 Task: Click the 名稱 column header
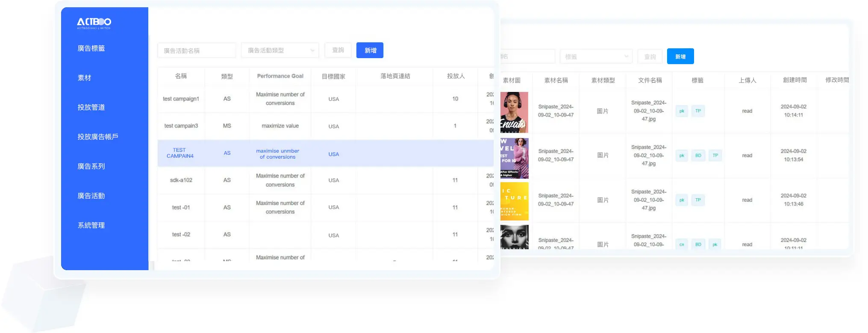(181, 76)
